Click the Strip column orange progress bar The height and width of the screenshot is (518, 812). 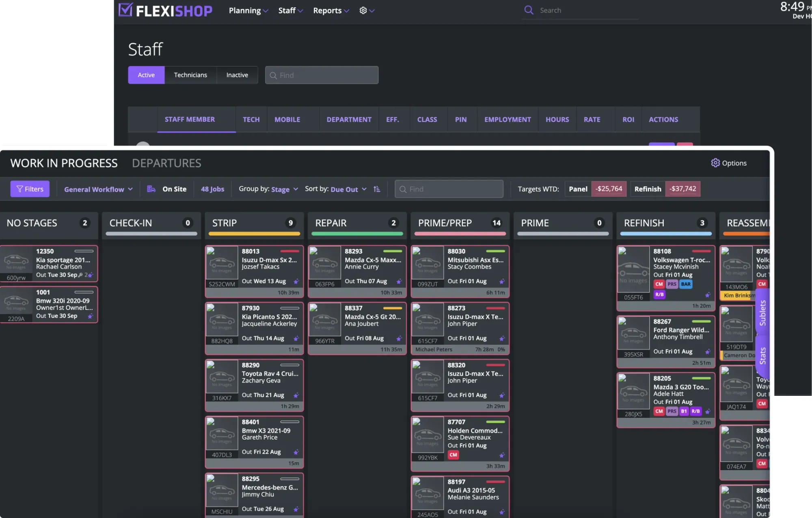pos(254,234)
